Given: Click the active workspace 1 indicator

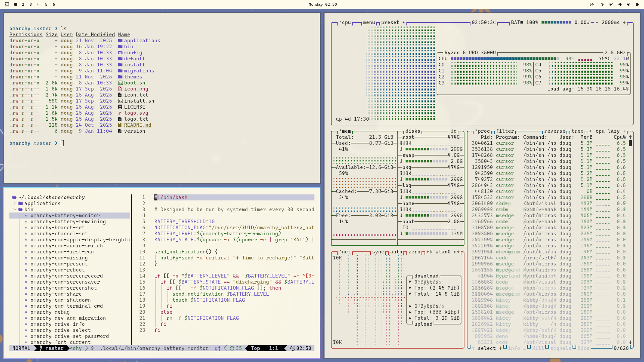Looking at the screenshot, I should pyautogui.click(x=15, y=4).
